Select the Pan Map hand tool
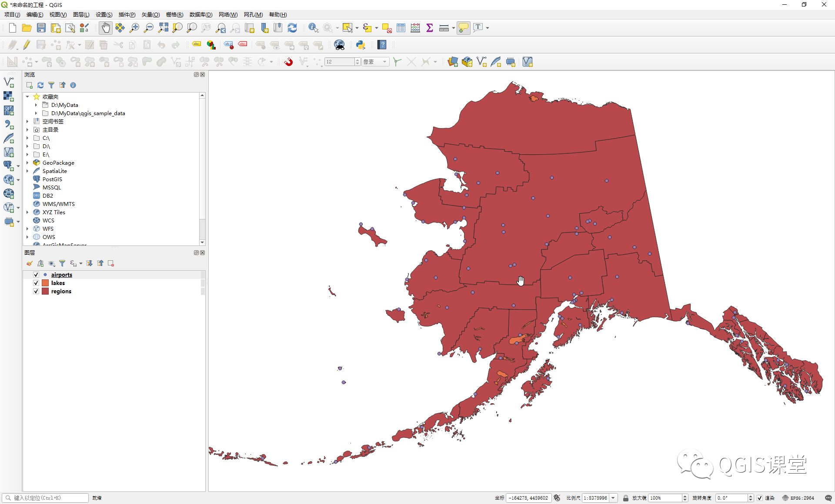Viewport: 835px width, 504px height. tap(106, 28)
